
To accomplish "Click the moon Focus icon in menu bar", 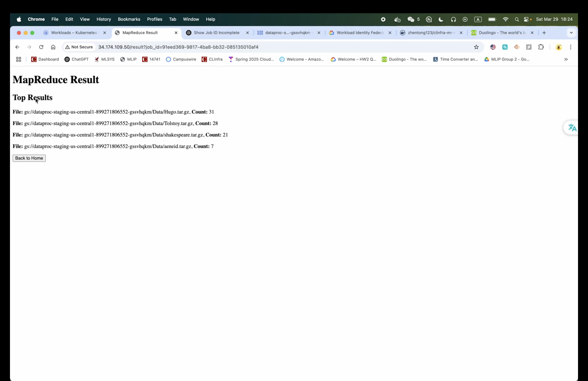I will [x=441, y=19].
